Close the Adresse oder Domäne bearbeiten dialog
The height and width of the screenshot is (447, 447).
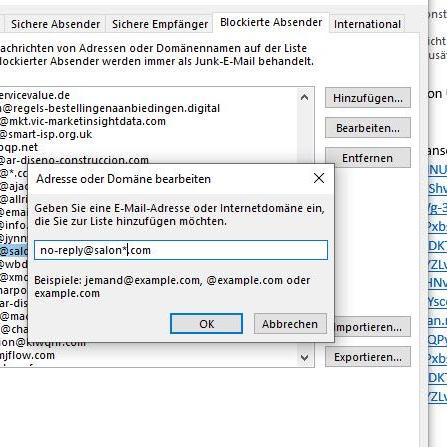(319, 178)
